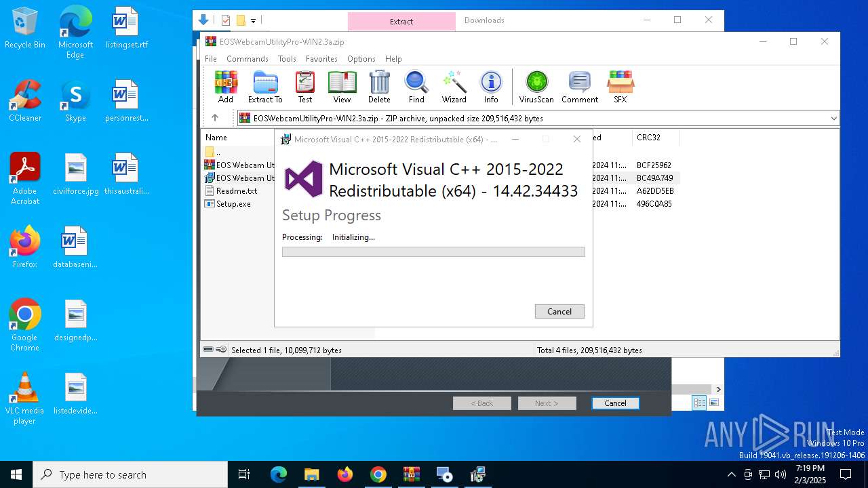Viewport: 868px width, 488px height.
Task: Open the Commands menu
Action: pyautogui.click(x=248, y=59)
